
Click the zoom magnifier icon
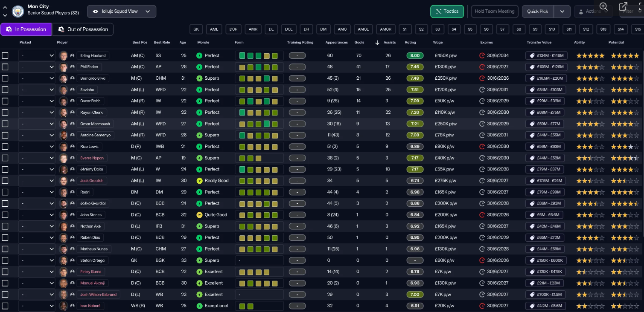point(603,6)
